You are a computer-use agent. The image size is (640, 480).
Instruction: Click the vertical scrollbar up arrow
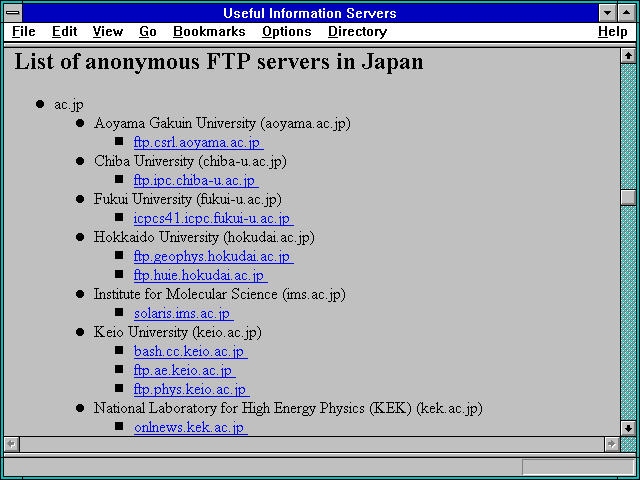click(x=628, y=56)
